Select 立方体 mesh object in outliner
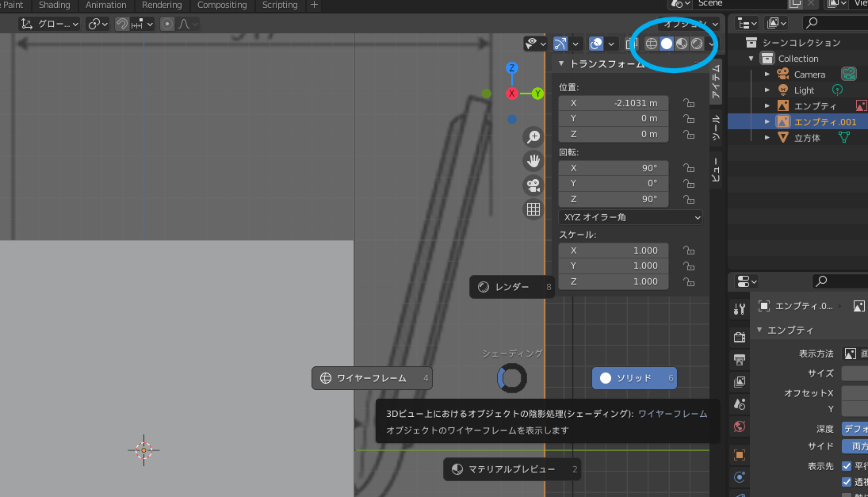868x497 pixels. pyautogui.click(x=807, y=138)
